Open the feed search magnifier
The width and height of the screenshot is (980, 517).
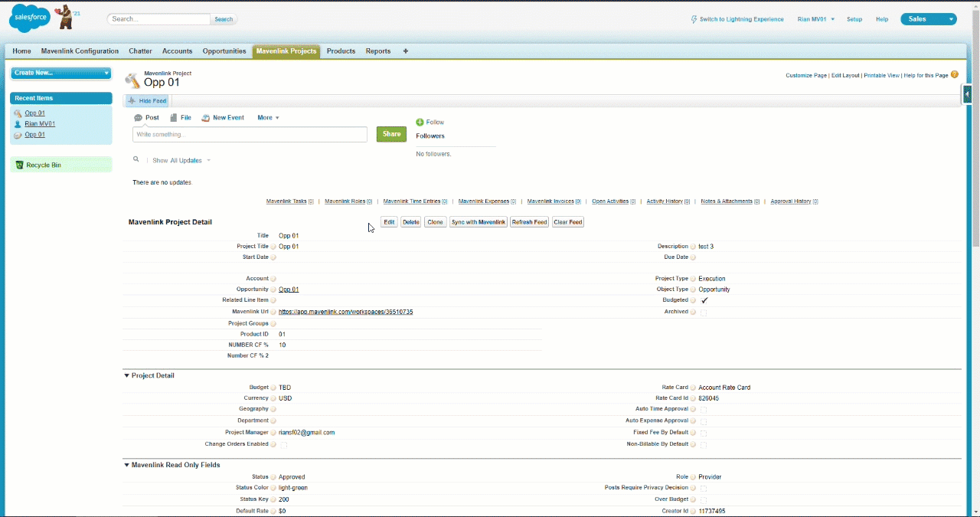click(136, 160)
